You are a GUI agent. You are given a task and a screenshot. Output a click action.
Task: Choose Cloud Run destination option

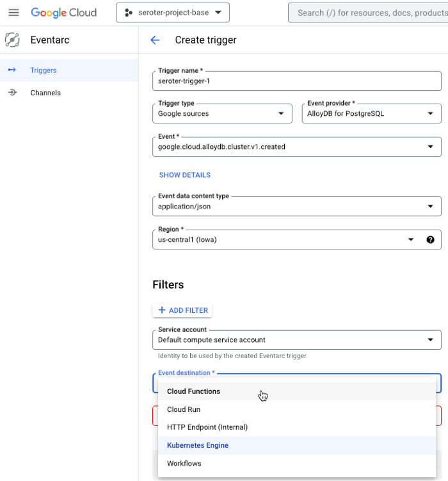tap(297, 409)
